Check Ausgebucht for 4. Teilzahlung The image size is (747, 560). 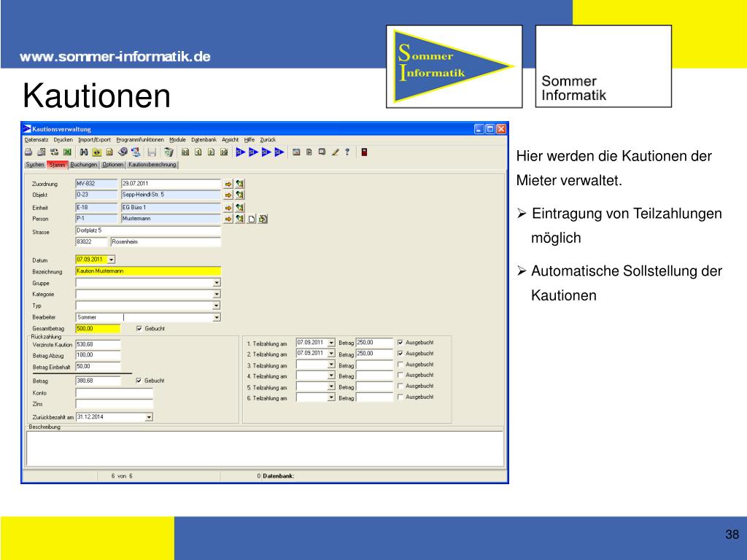[x=400, y=376]
